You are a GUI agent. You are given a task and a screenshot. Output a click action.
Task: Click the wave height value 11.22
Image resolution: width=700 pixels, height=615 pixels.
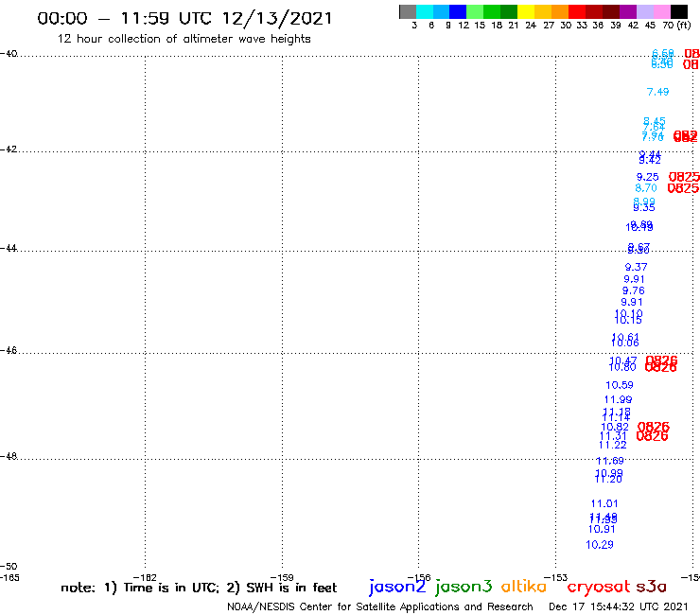tap(613, 445)
